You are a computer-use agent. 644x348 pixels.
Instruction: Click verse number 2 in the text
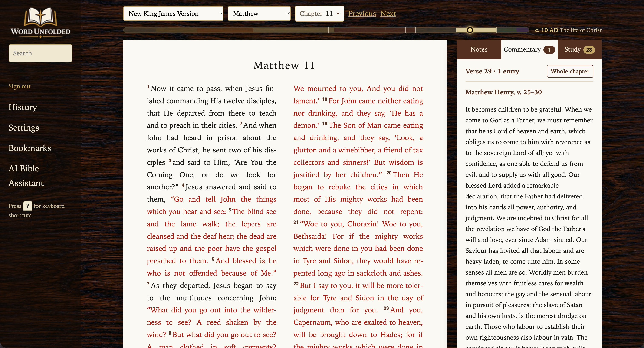[240, 124]
